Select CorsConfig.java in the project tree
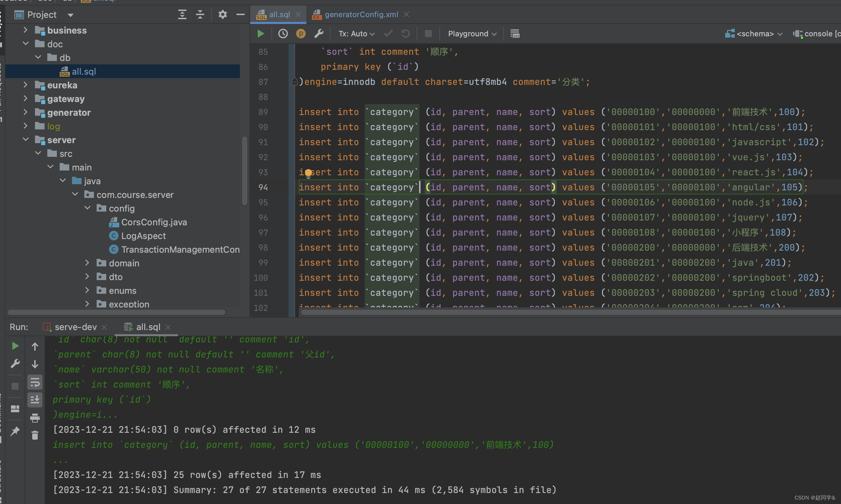 click(154, 222)
